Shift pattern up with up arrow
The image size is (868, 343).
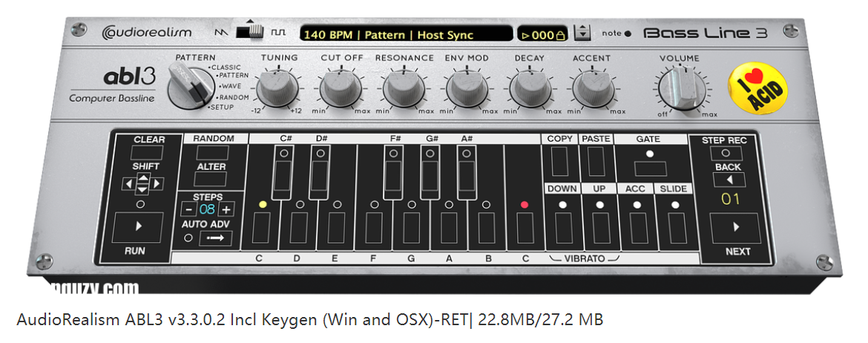coord(142,178)
